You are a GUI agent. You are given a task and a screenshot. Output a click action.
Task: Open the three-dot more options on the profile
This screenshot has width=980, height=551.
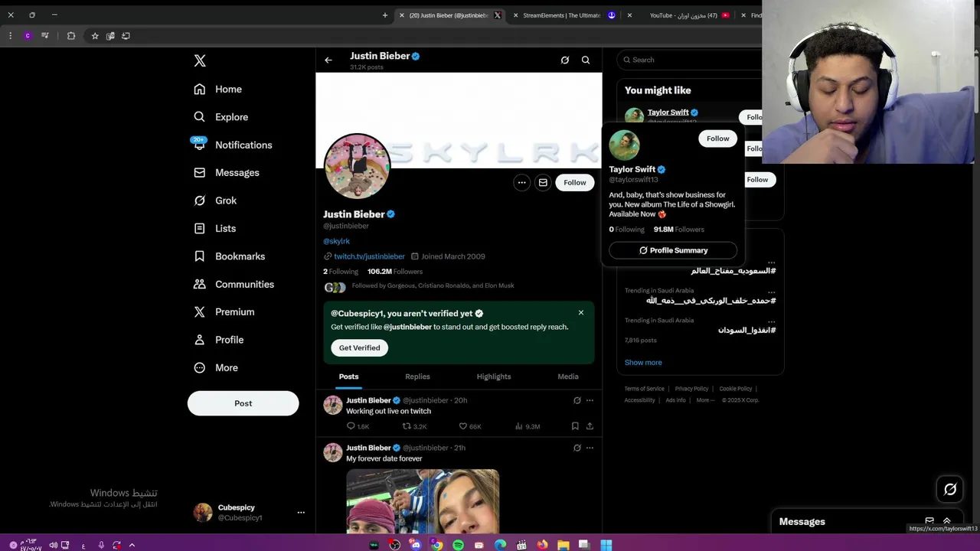point(521,182)
